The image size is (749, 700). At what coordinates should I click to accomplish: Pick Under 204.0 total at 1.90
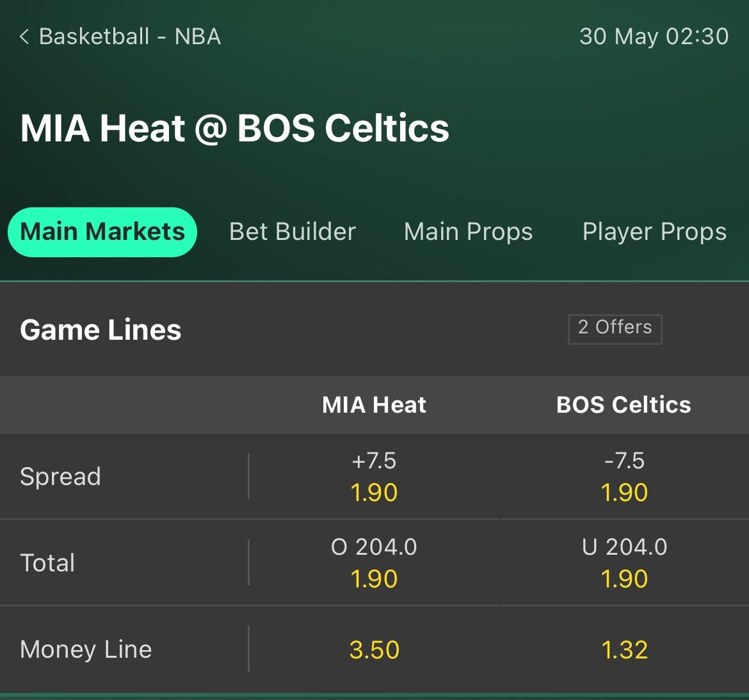click(624, 563)
